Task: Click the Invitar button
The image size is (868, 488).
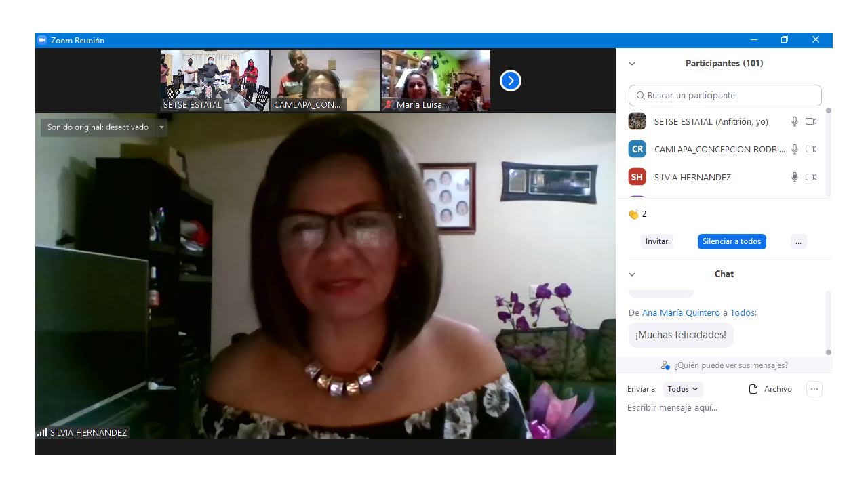Action: tap(656, 241)
